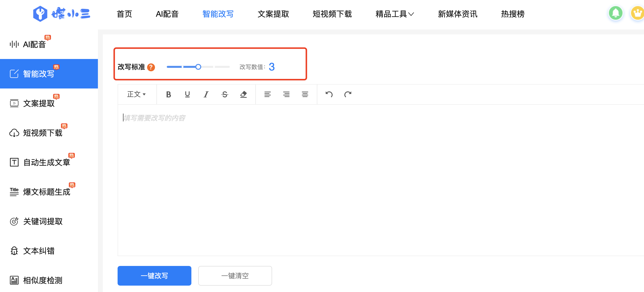Image resolution: width=644 pixels, height=292 pixels.
Task: Click the yellow crown VIP icon
Action: pos(637,13)
